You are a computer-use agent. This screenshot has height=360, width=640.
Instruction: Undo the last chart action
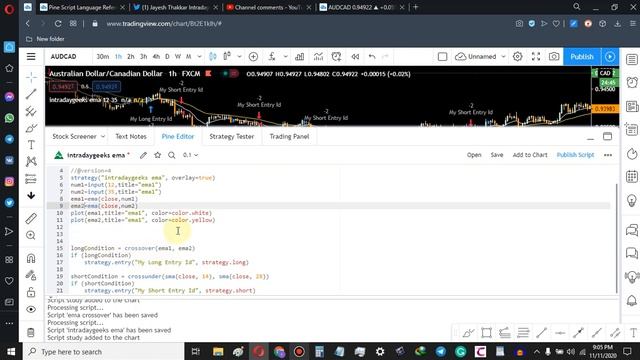372,57
